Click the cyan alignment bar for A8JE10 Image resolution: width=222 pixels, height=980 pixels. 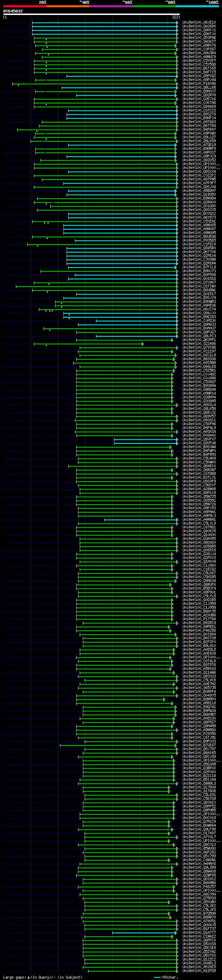point(105,23)
